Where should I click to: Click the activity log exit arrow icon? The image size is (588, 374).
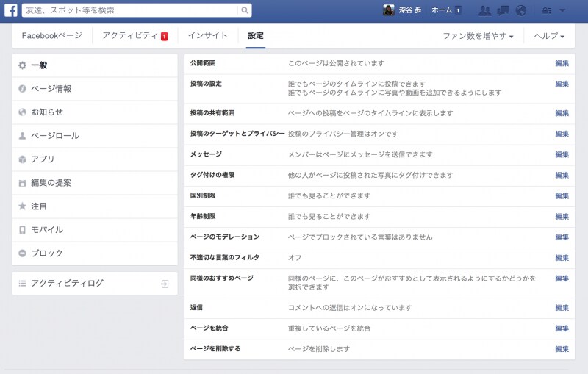click(x=165, y=284)
